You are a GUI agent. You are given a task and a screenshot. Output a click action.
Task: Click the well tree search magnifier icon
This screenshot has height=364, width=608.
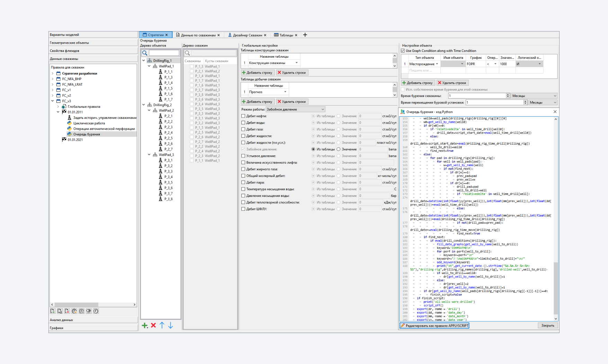point(187,53)
